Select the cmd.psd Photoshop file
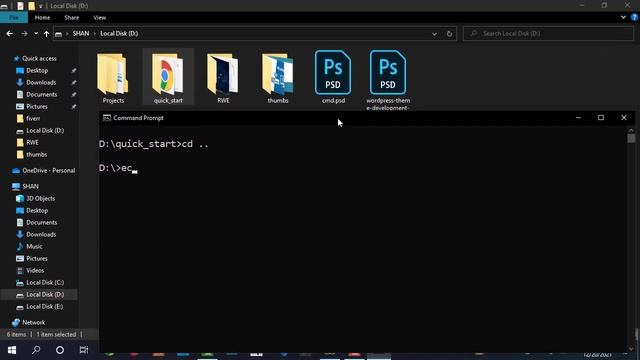Screen dimensions: 640x360 (333, 78)
